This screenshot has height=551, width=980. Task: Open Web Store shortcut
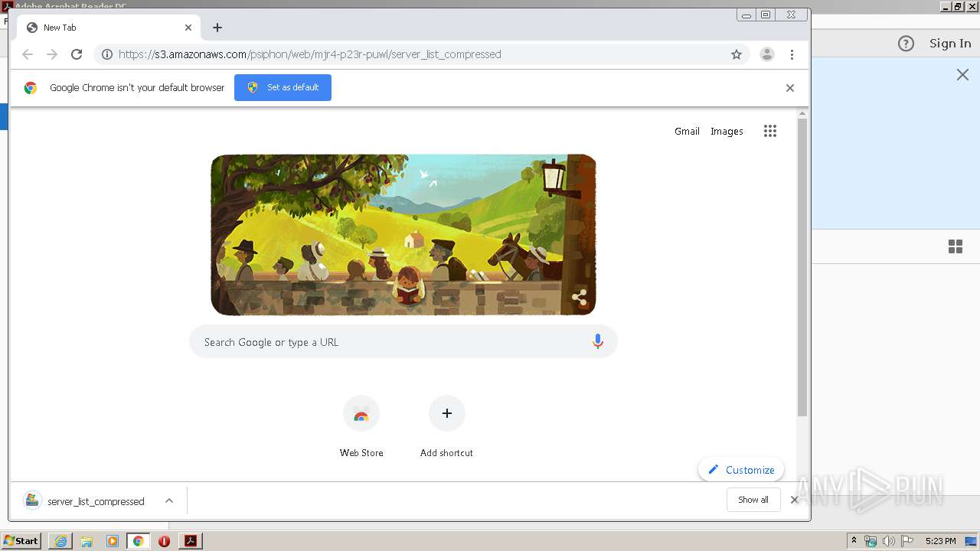(361, 426)
